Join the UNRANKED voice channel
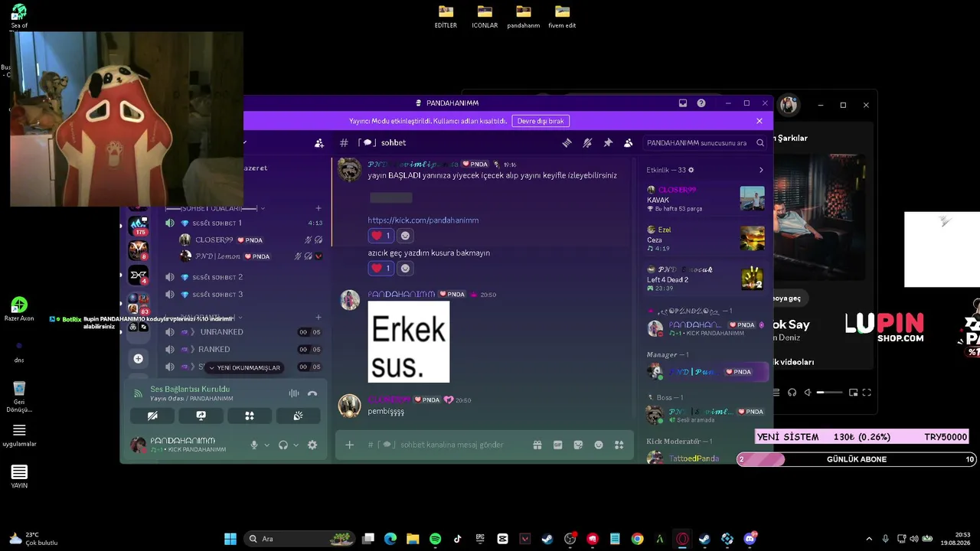The height and width of the screenshot is (551, 980). [x=245, y=332]
